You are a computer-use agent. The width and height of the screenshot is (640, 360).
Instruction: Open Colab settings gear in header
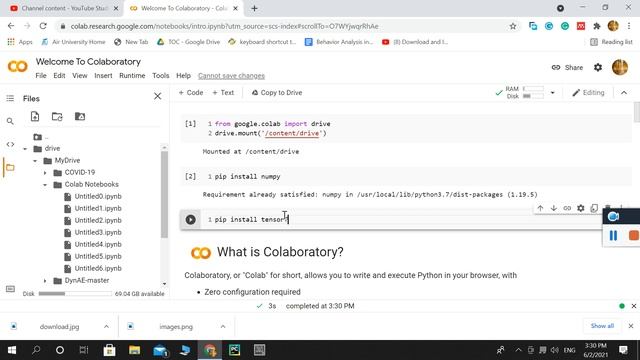tap(598, 67)
